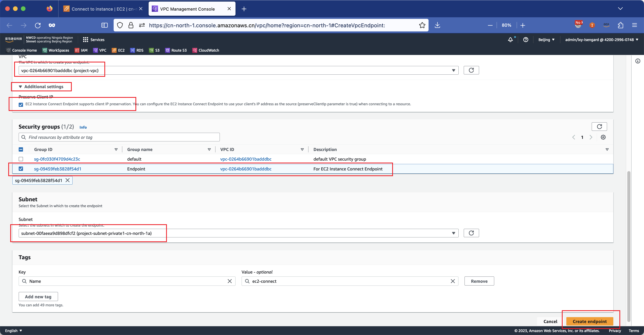Click the sg-0fc030f4709d4c23c security group link
Image resolution: width=644 pixels, height=335 pixels.
57,159
